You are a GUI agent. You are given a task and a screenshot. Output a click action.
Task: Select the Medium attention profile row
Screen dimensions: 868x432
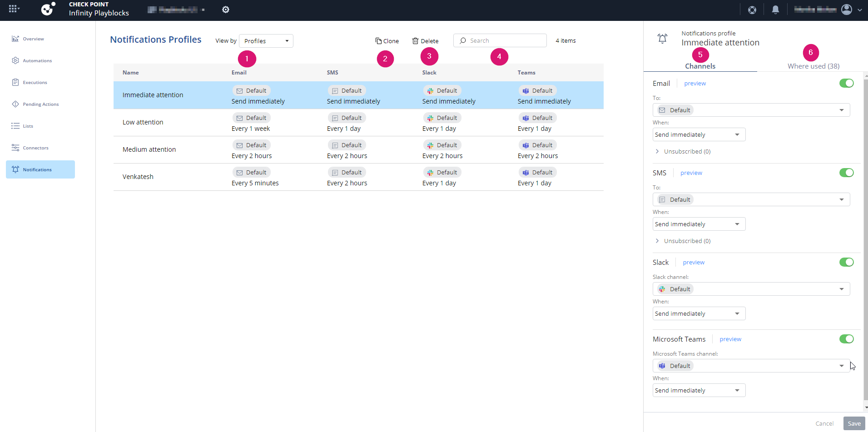358,149
